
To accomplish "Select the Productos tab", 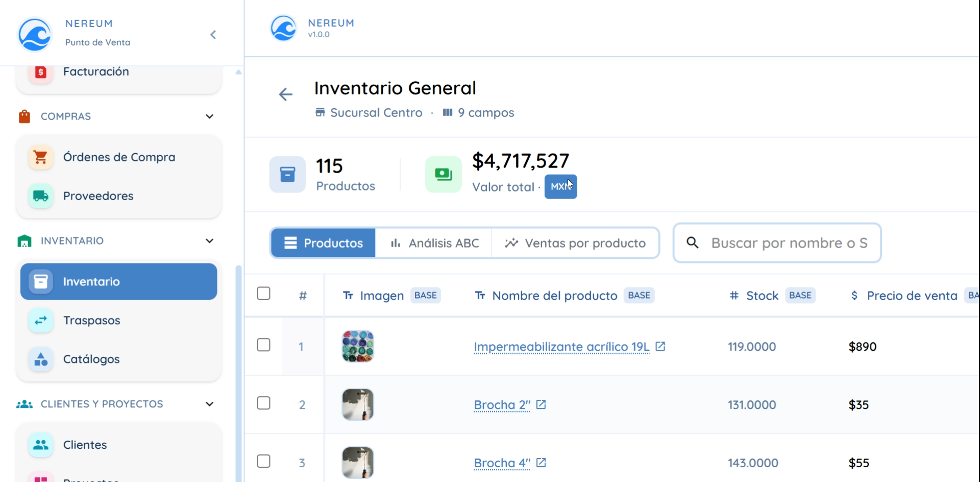I will click(x=323, y=243).
